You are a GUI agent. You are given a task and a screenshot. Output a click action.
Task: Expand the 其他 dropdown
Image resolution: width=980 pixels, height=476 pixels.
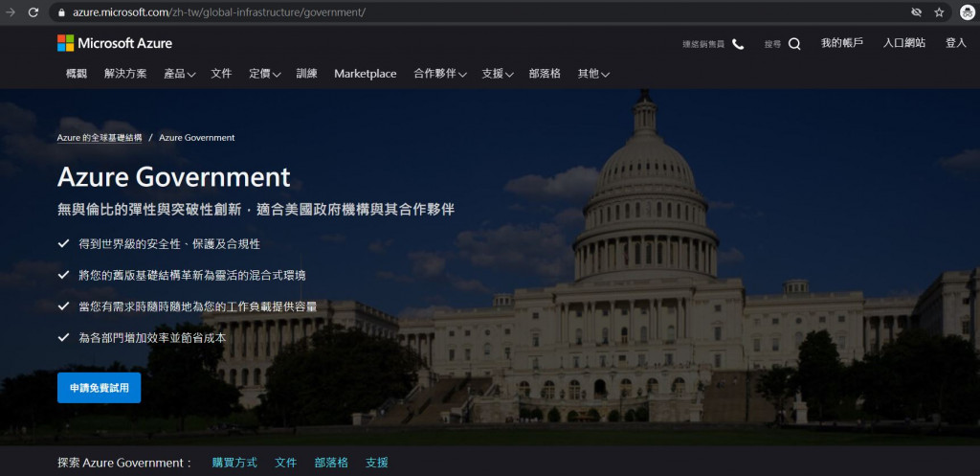(593, 74)
